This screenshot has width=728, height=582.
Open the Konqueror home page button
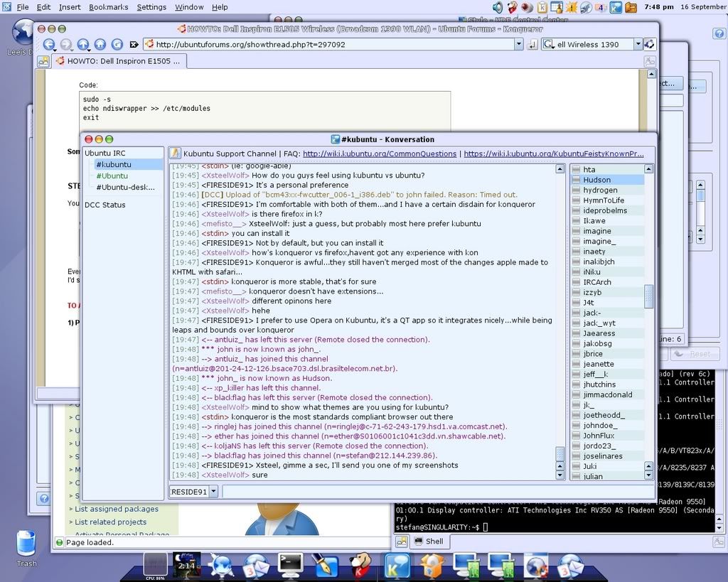100,44
